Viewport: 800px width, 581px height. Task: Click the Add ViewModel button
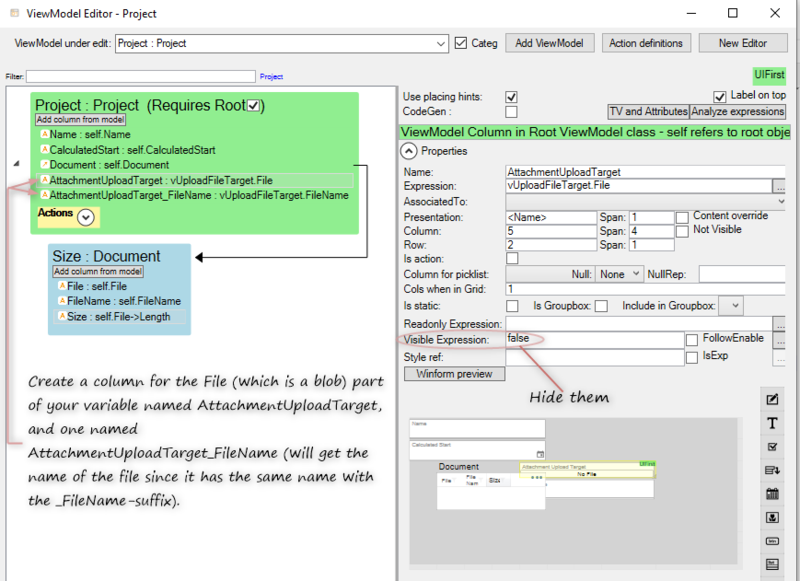tap(549, 43)
